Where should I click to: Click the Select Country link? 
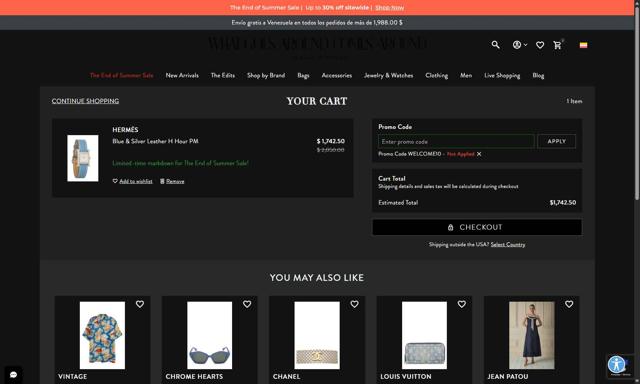pyautogui.click(x=508, y=244)
